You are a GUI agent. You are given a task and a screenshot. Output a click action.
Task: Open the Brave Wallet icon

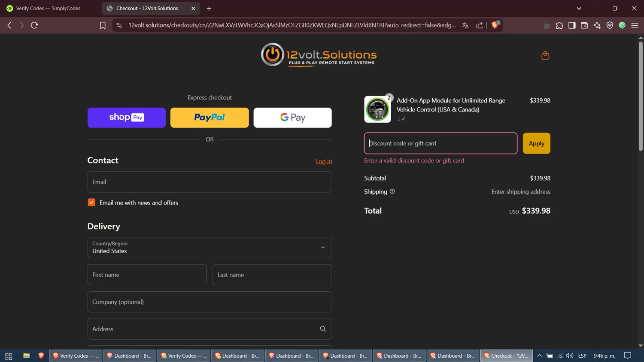[584, 25]
